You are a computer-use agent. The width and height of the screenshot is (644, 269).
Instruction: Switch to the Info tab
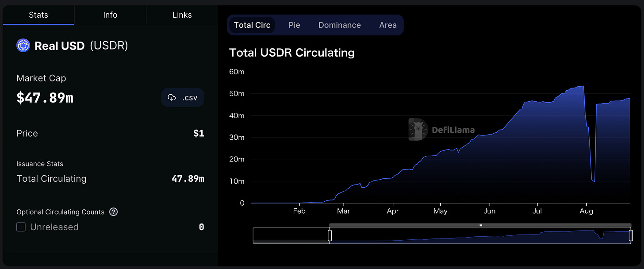tap(110, 15)
